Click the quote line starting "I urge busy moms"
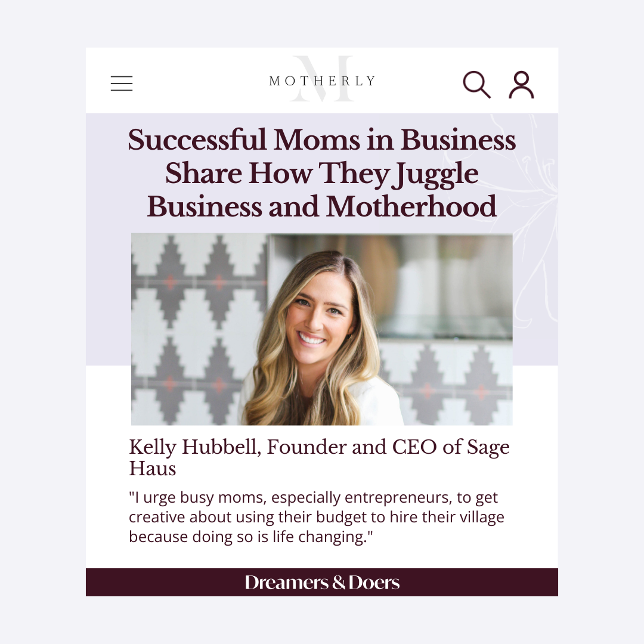The height and width of the screenshot is (644, 644). pyautogui.click(x=313, y=497)
